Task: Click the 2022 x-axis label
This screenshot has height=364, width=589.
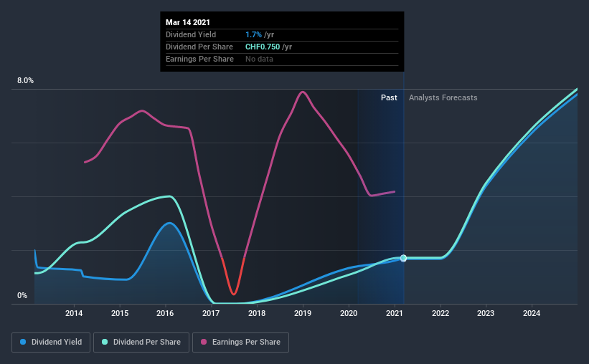Action: pyautogui.click(x=440, y=313)
